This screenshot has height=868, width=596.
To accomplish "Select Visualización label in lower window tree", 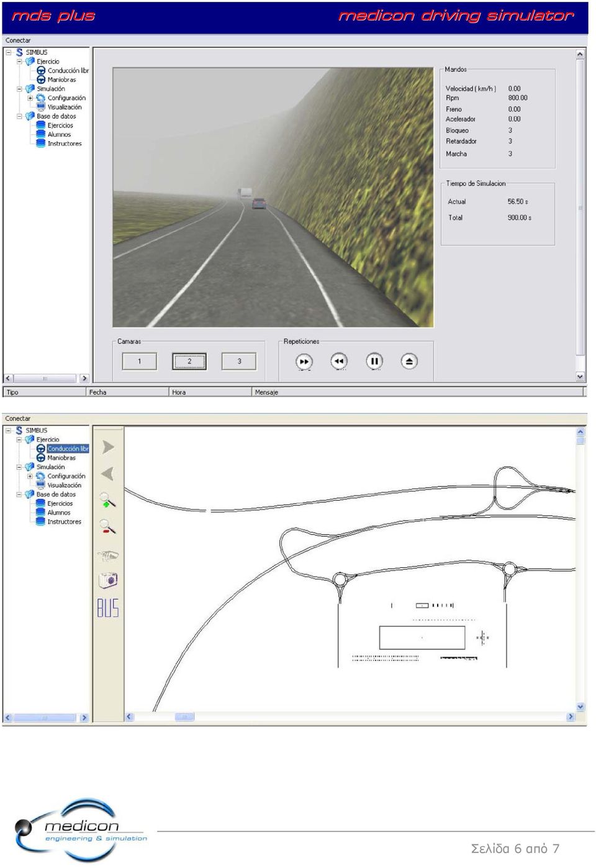I will (x=65, y=486).
